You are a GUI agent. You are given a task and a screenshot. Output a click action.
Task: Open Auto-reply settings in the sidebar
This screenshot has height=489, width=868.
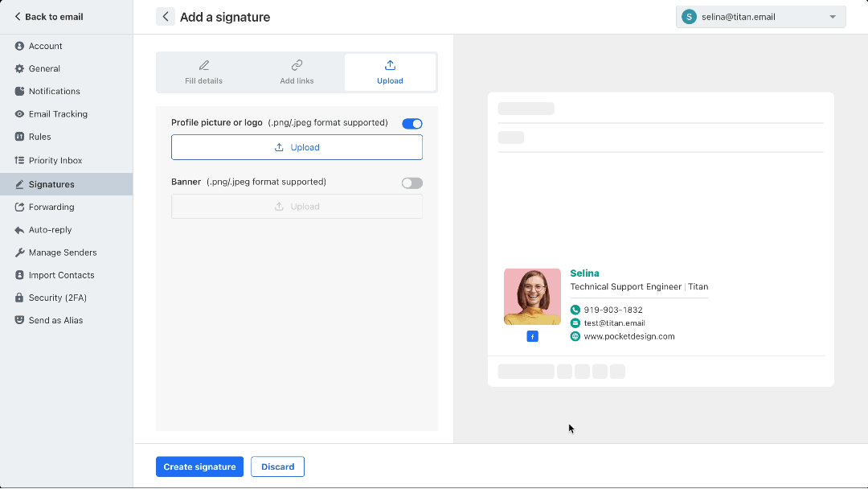pos(50,230)
